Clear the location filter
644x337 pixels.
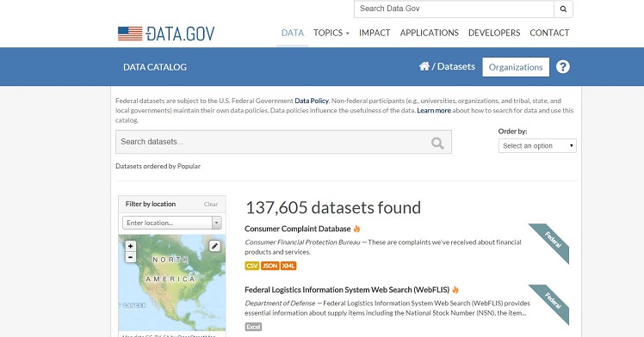(x=211, y=204)
